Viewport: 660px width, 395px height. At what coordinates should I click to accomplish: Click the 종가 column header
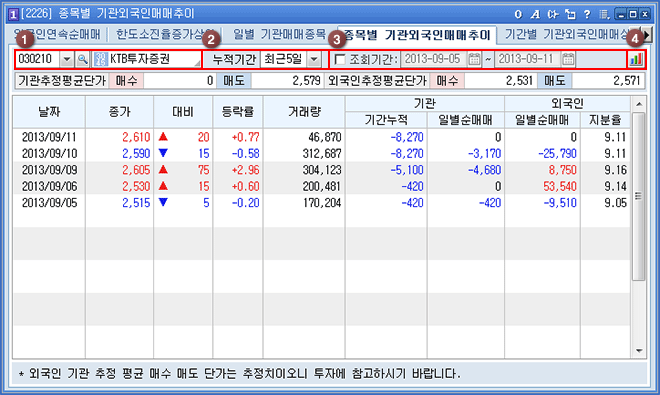point(120,112)
